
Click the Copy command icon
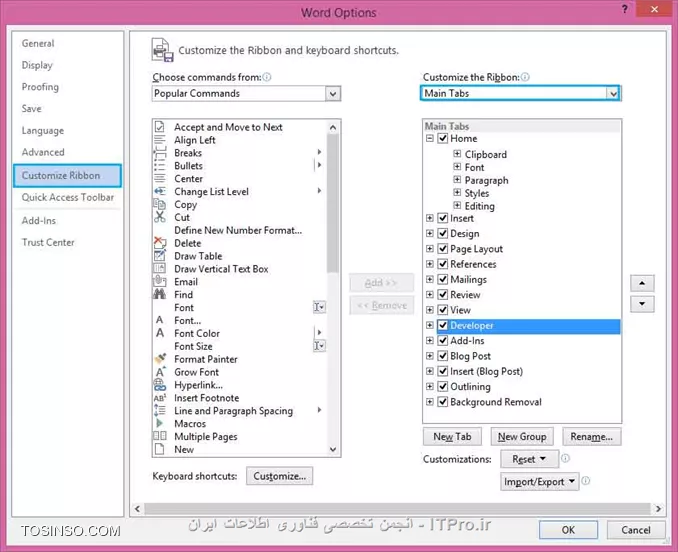160,204
